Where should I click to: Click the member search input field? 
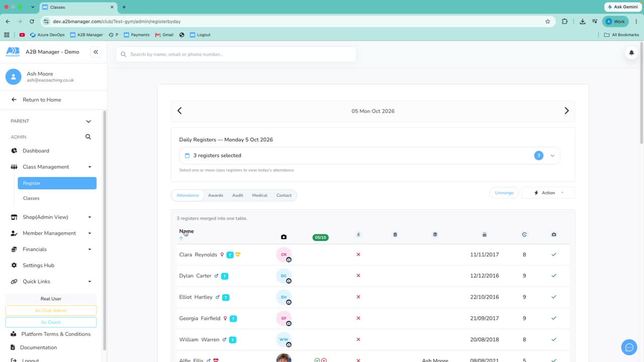(x=236, y=54)
